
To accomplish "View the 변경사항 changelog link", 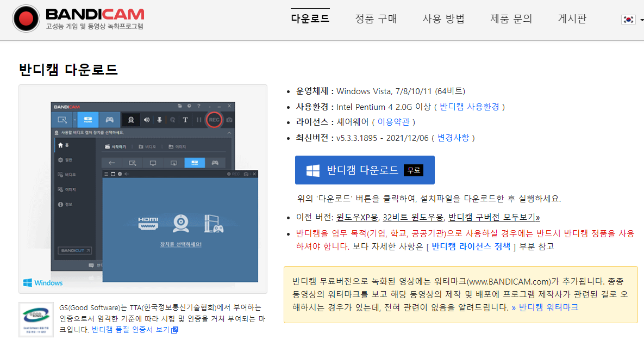I will 453,138.
